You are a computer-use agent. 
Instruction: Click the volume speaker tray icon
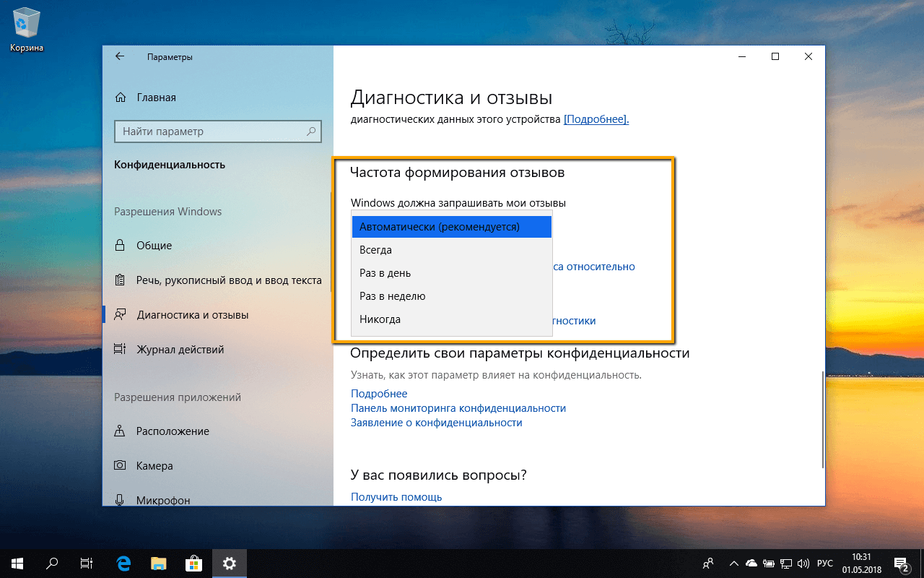point(804,564)
